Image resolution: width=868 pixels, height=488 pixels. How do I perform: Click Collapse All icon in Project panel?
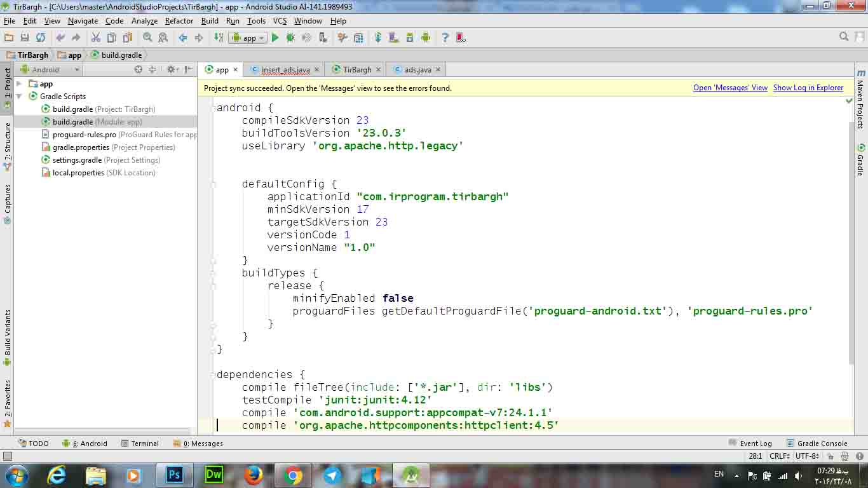coord(152,70)
